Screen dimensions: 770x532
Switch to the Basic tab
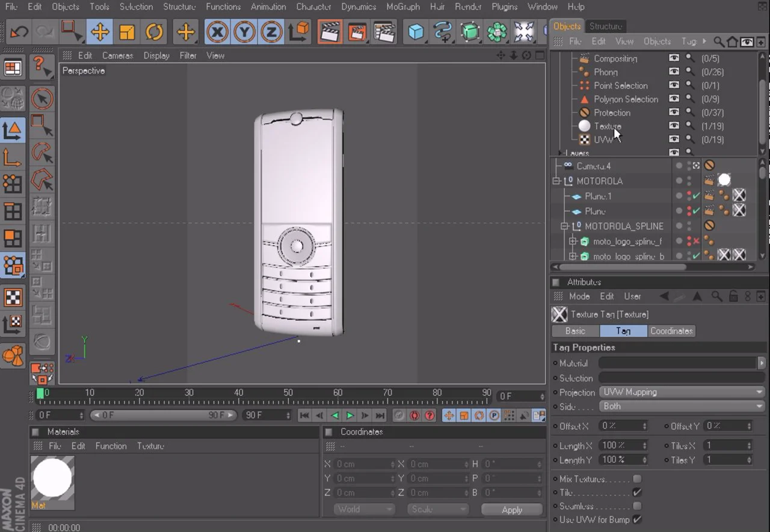click(575, 331)
